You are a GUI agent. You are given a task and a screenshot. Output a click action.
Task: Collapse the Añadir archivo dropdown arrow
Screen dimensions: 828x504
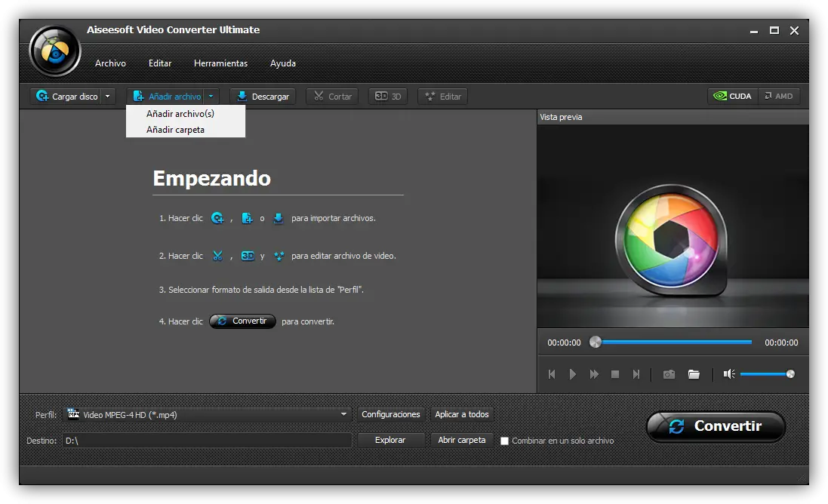click(x=211, y=97)
